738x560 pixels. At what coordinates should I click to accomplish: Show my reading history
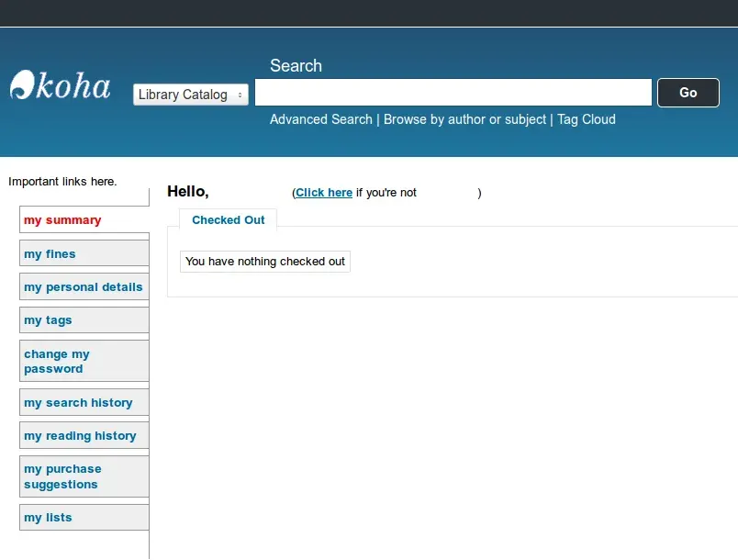[84, 435]
